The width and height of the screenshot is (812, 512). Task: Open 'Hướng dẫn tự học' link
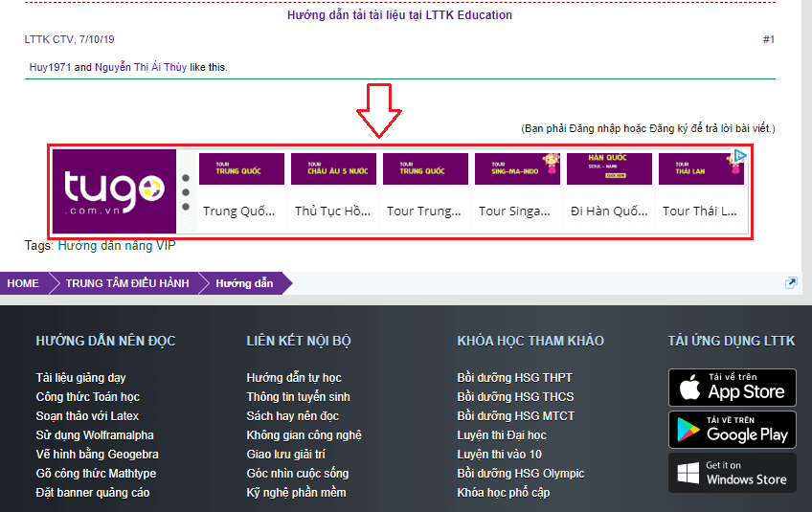tap(294, 378)
